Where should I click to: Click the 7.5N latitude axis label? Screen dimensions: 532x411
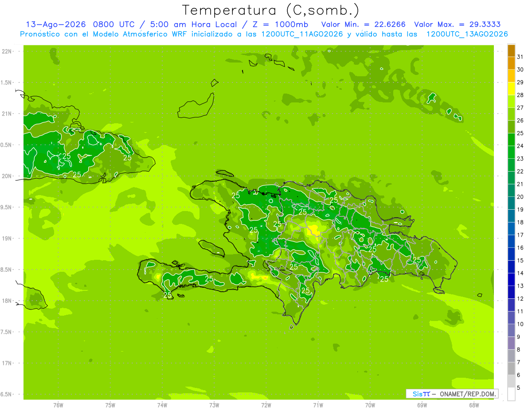(7, 332)
